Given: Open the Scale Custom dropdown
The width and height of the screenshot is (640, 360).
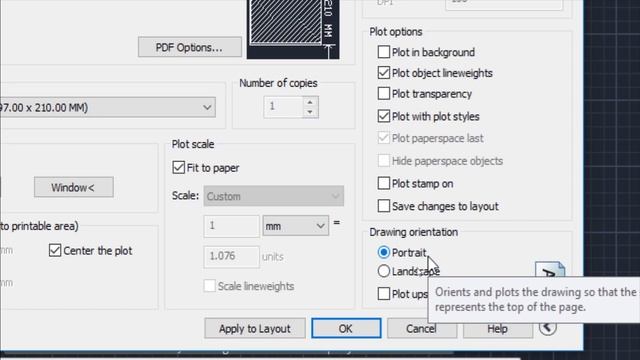Looking at the screenshot, I should [273, 196].
